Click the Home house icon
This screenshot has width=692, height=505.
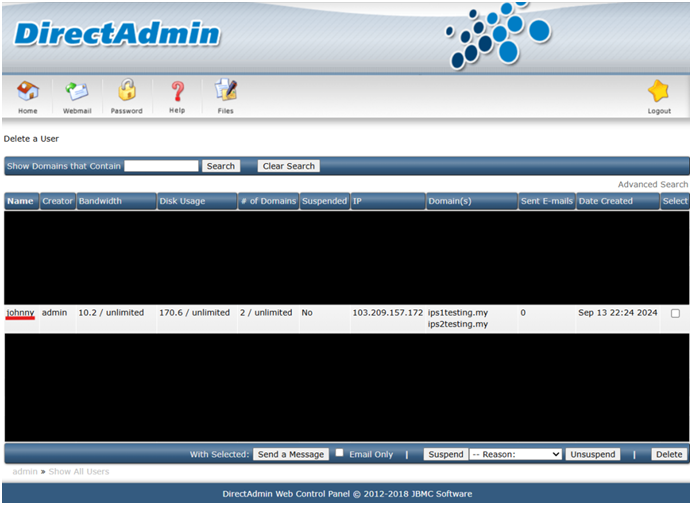click(27, 92)
